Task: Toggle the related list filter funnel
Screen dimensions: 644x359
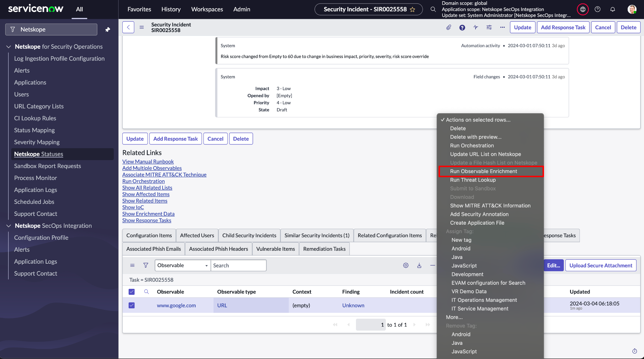Action: coord(146,265)
